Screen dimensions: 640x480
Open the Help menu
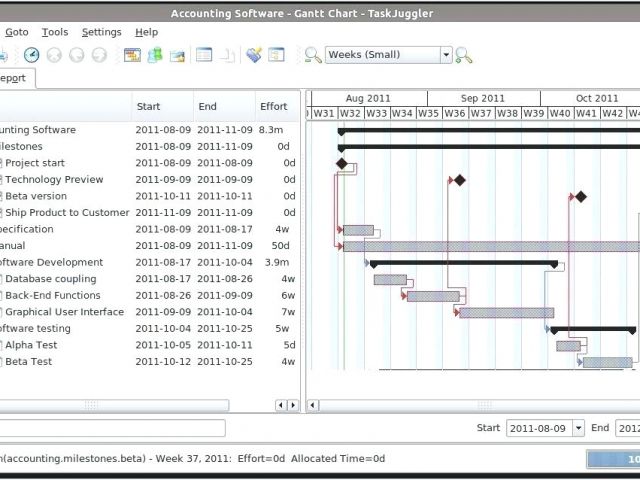(x=146, y=32)
